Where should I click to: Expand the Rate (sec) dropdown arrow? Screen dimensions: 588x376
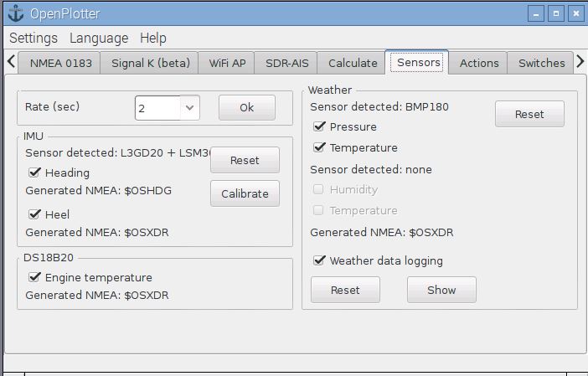click(x=190, y=108)
